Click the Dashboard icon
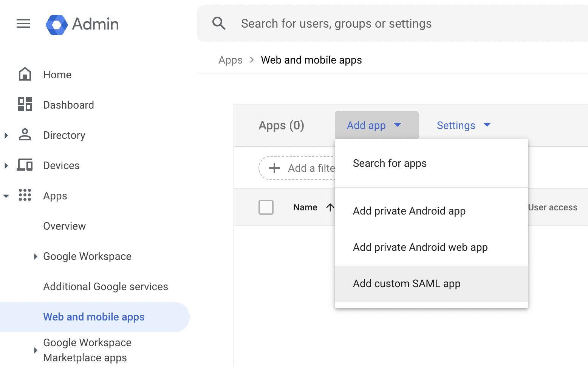The height and width of the screenshot is (367, 588). (25, 104)
